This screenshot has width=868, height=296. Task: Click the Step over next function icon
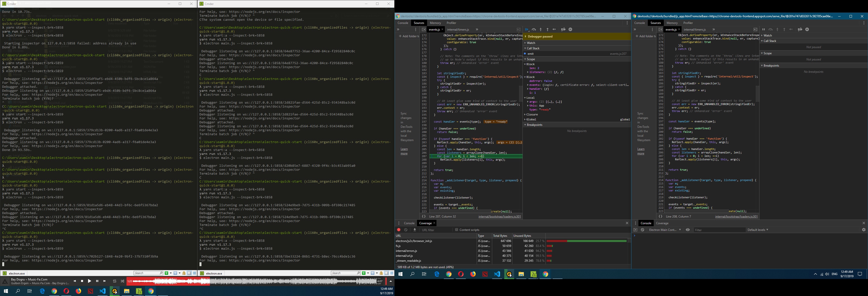click(534, 30)
